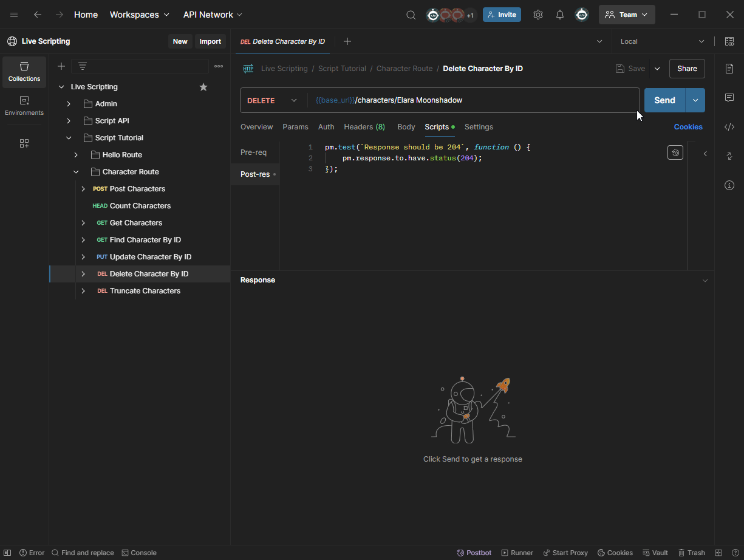Open the Local environment selector
Image resolution: width=744 pixels, height=560 pixels.
(662, 41)
